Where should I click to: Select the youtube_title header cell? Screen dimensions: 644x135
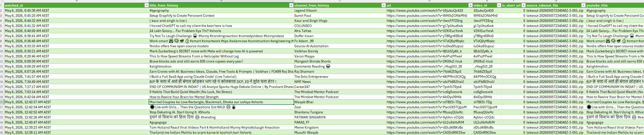(x=615, y=5)
